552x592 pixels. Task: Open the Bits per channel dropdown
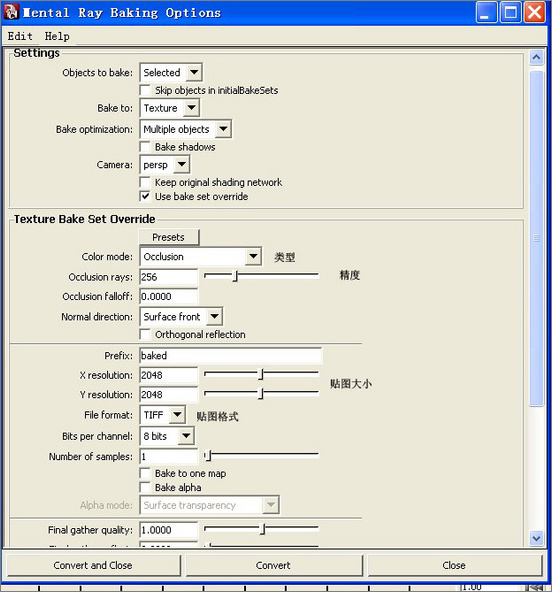(x=167, y=436)
